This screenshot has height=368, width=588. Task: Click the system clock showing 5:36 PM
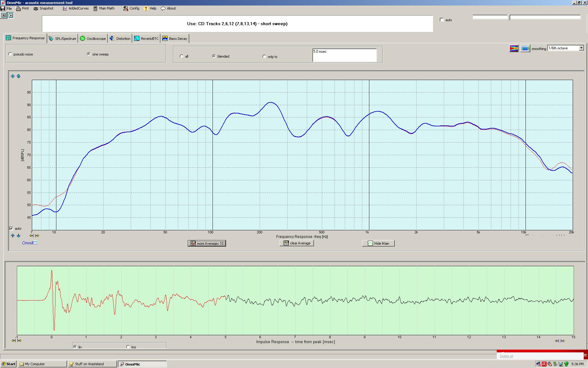(x=577, y=364)
